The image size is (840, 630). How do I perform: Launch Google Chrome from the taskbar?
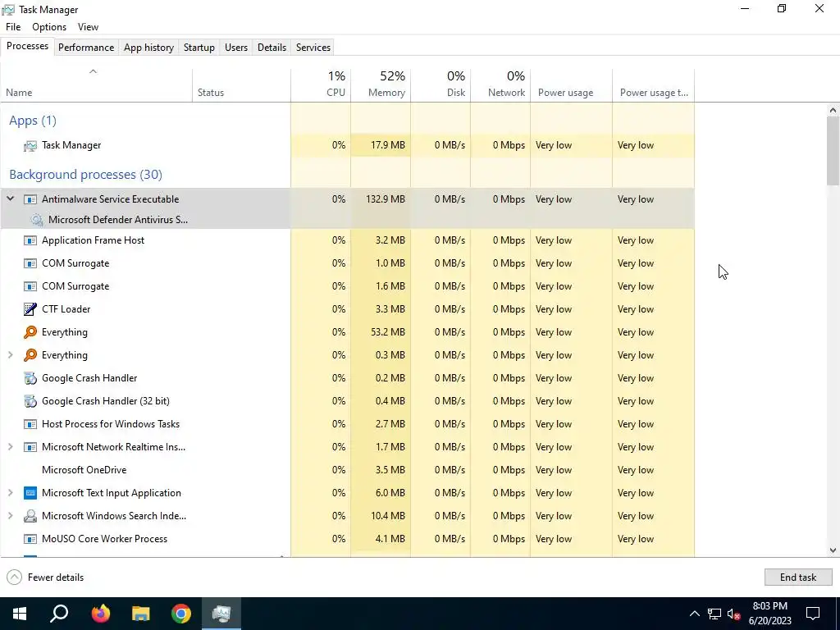pyautogui.click(x=181, y=614)
